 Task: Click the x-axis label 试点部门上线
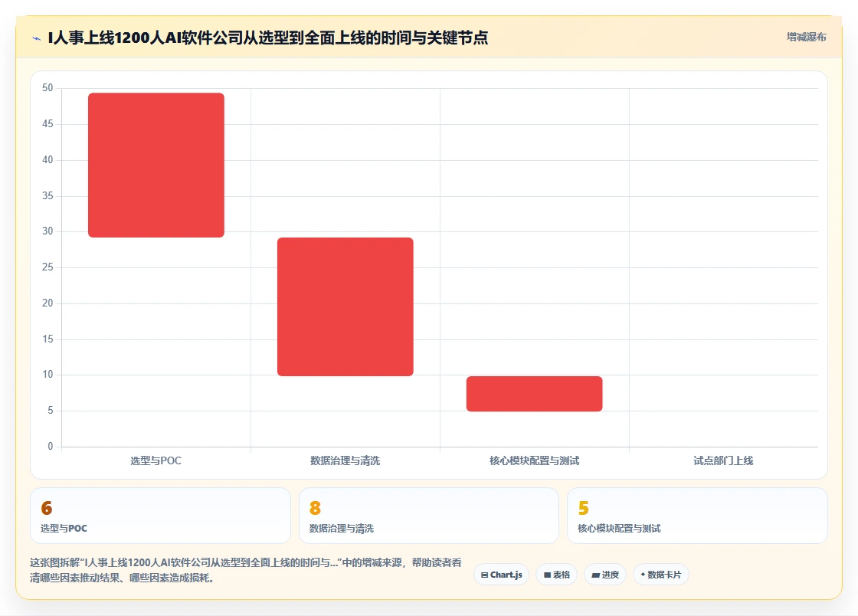[x=723, y=460]
